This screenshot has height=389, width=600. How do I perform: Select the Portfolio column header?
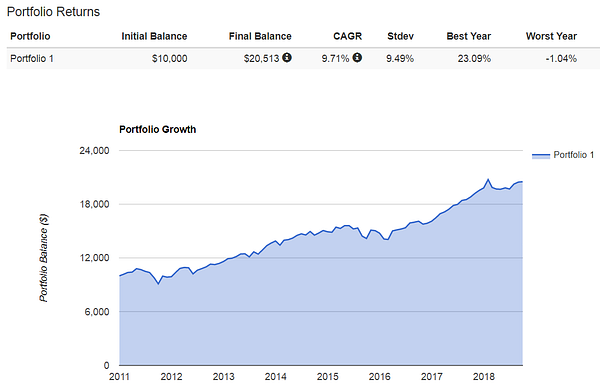(x=30, y=36)
